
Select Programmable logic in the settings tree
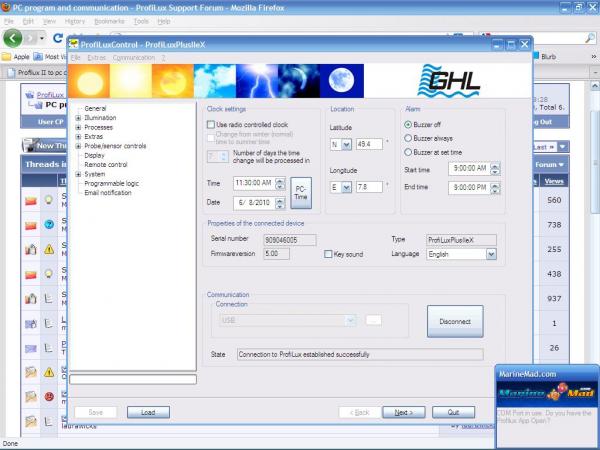point(111,183)
